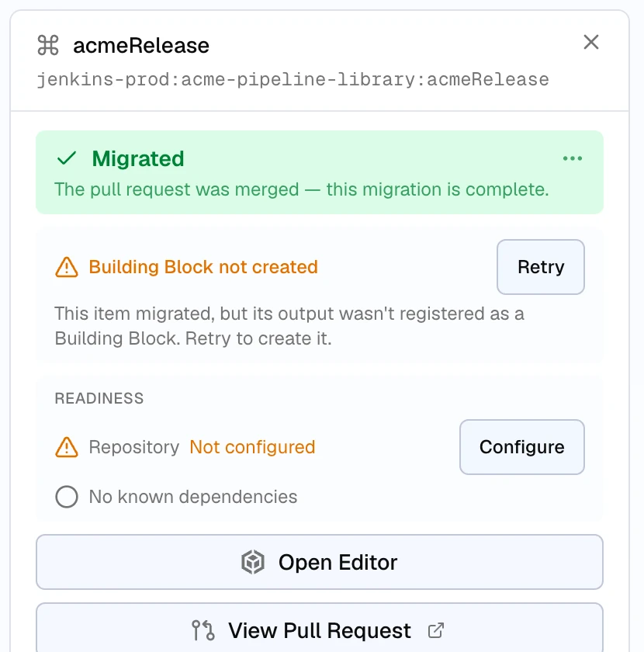
Task: Open the Migrated status more options menu
Action: 573,158
